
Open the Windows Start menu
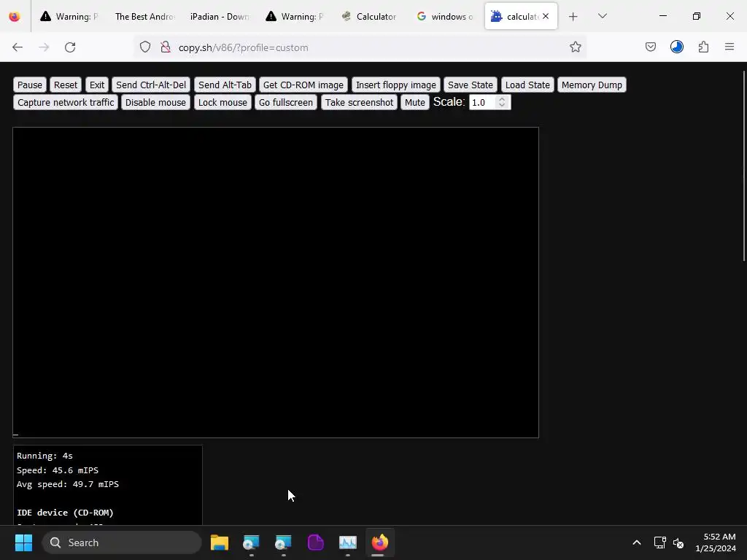pos(23,542)
